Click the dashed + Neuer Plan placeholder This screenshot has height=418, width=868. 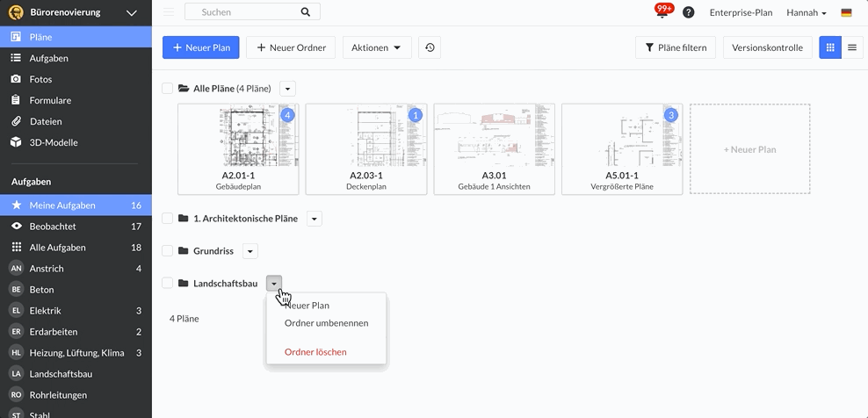[749, 149]
